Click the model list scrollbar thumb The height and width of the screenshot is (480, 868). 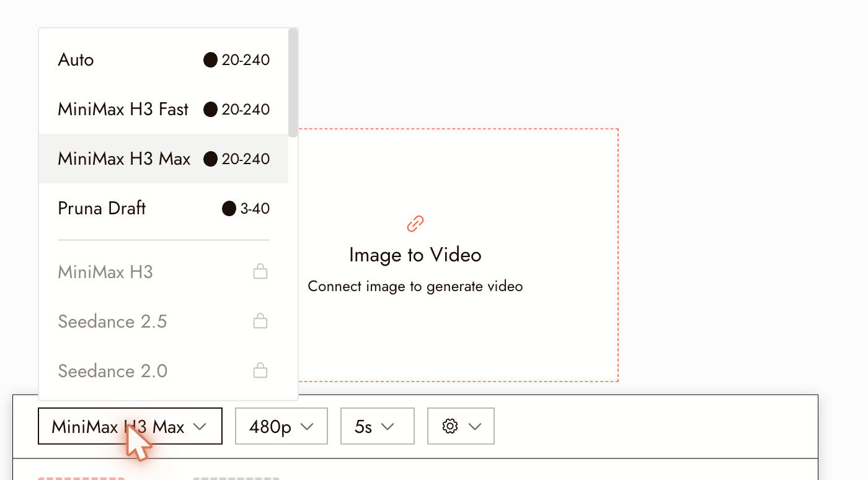click(x=293, y=82)
